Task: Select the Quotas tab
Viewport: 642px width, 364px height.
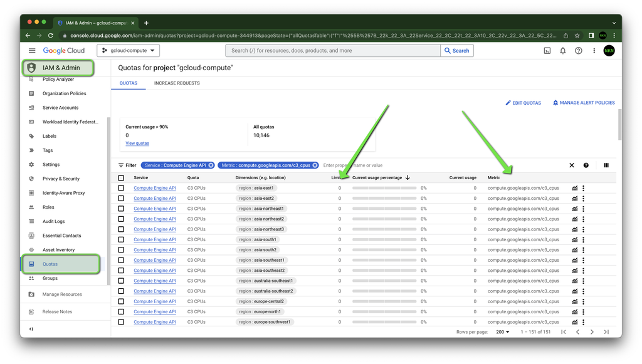Action: pyautogui.click(x=128, y=83)
